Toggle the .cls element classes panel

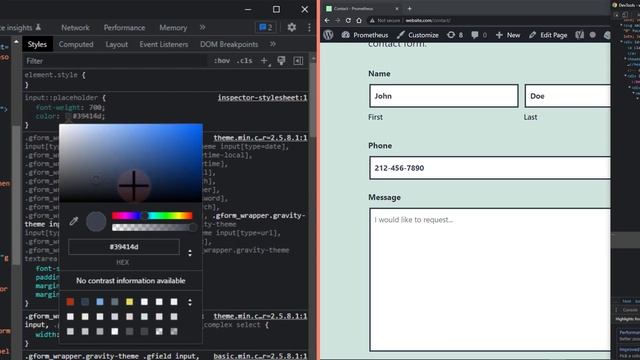[245, 61]
